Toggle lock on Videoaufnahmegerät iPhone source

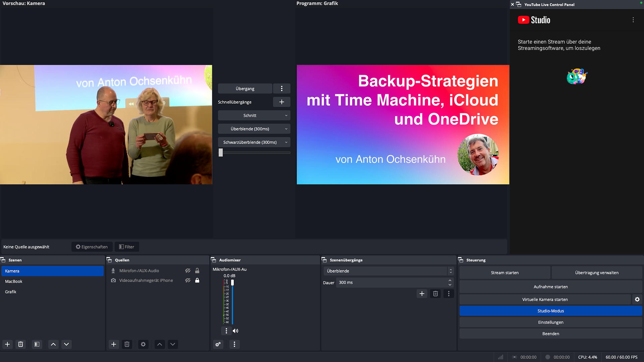tap(197, 280)
